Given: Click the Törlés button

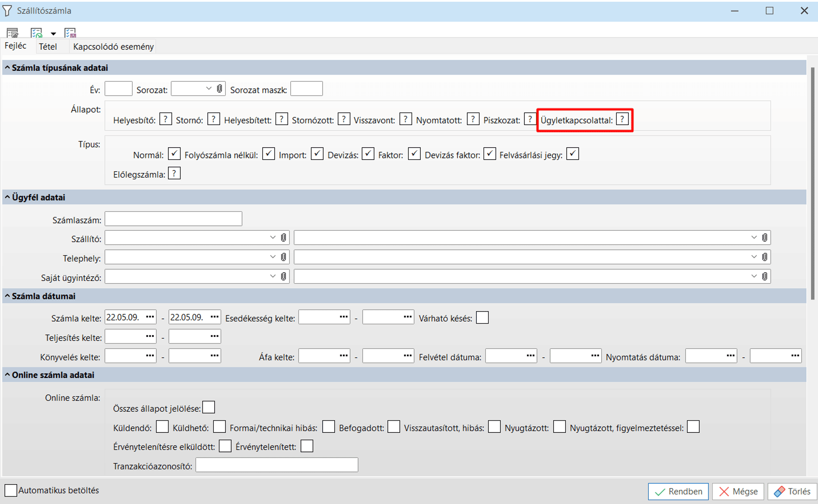Looking at the screenshot, I should click(x=793, y=491).
